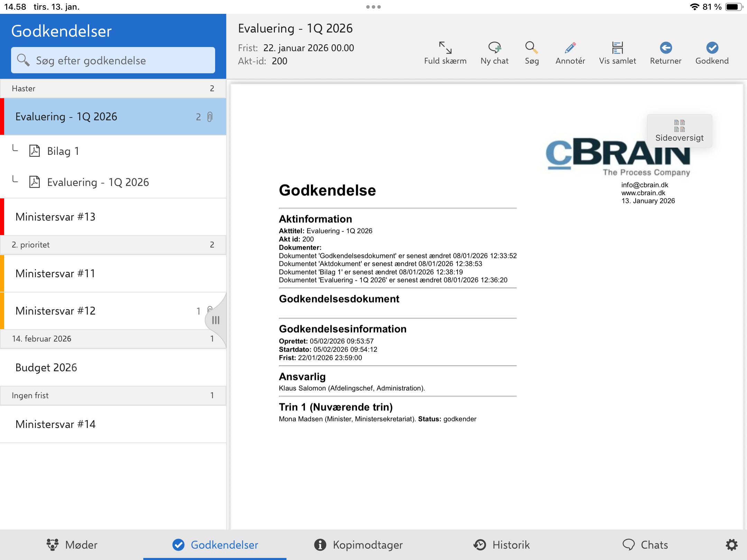
Task: Click the 14. februar 2026 group header
Action: 113,339
